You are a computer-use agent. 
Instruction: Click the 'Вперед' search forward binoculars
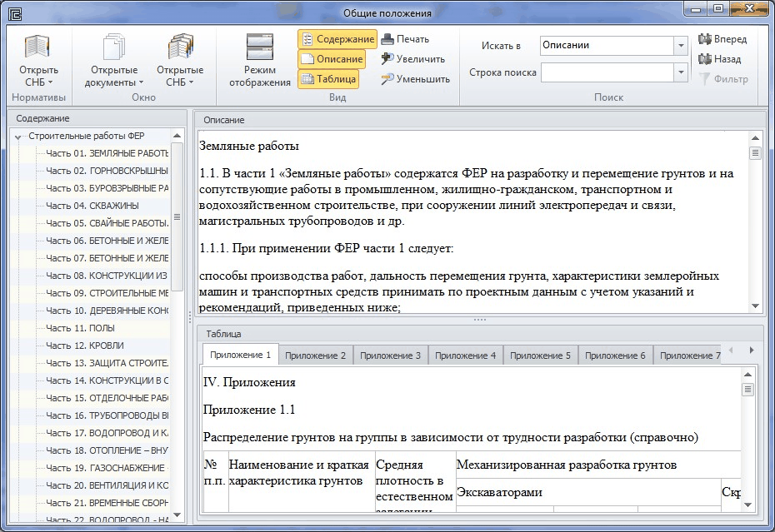click(705, 39)
